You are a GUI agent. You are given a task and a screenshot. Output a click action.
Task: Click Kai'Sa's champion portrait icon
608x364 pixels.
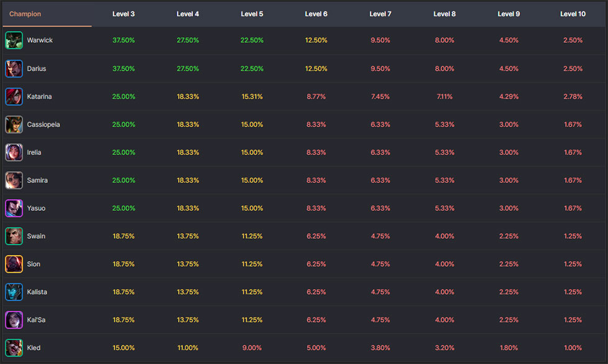coord(14,320)
